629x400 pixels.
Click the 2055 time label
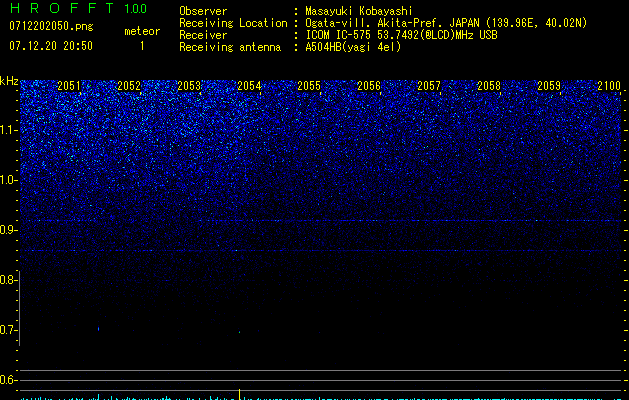click(x=309, y=86)
